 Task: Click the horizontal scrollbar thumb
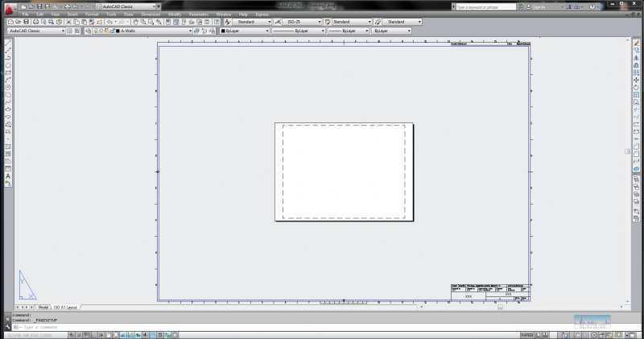(500, 307)
